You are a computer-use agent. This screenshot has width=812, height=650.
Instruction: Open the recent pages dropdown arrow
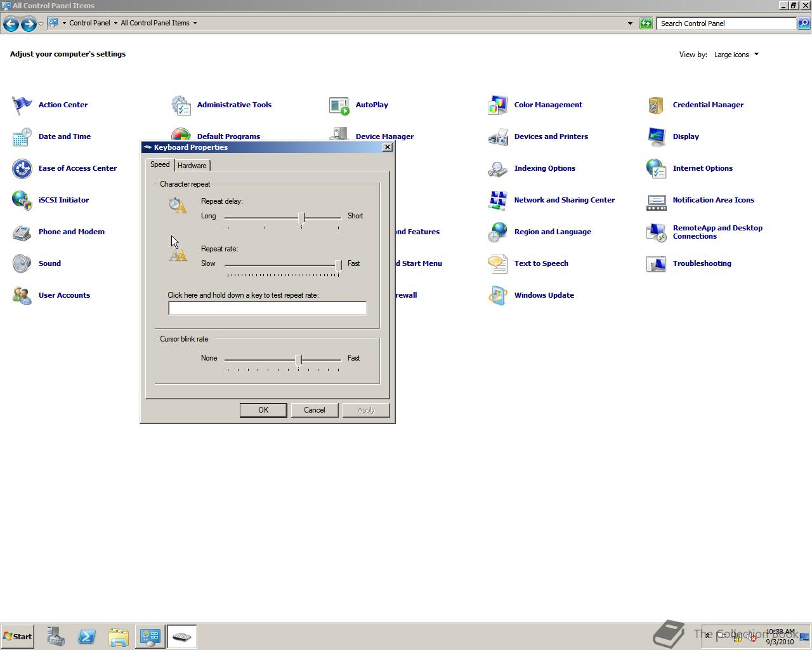pyautogui.click(x=41, y=23)
